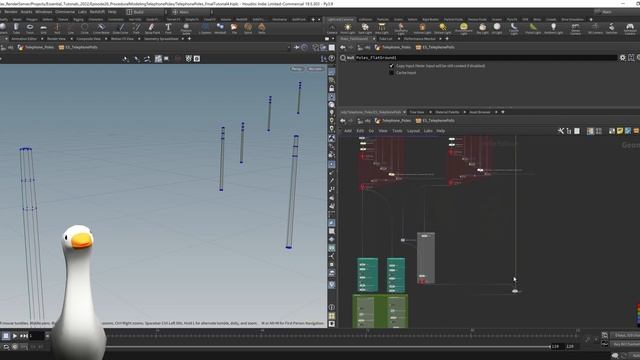Click network editor wrench tool icon

(x=561, y=131)
